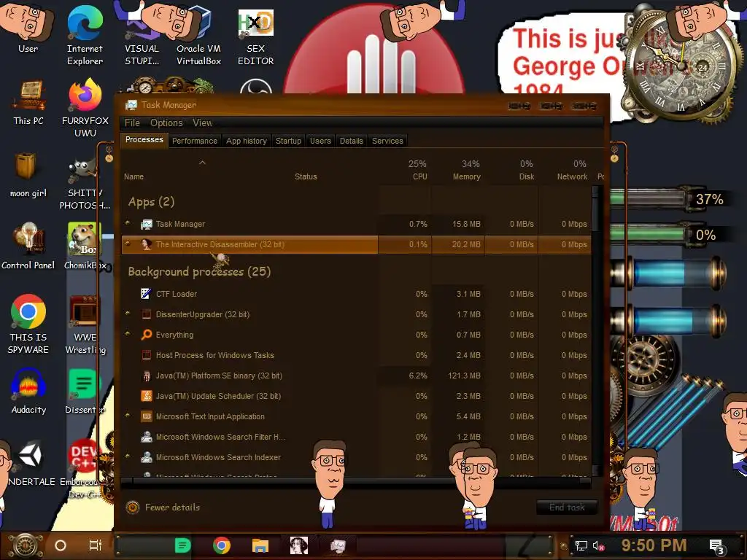
Task: Open Internet Explorer Edge desktop icon
Action: (x=85, y=36)
